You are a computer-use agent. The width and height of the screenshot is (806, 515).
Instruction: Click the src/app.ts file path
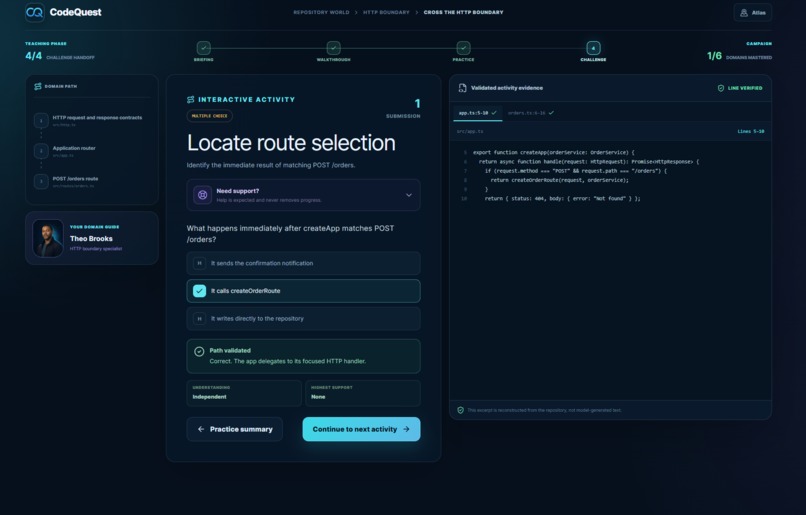click(x=470, y=132)
